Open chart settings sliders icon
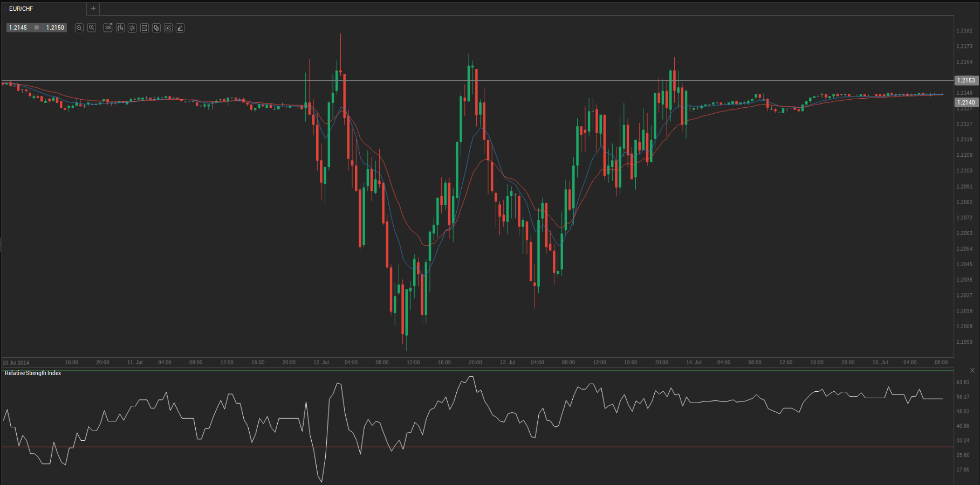The image size is (980, 485). point(132,27)
